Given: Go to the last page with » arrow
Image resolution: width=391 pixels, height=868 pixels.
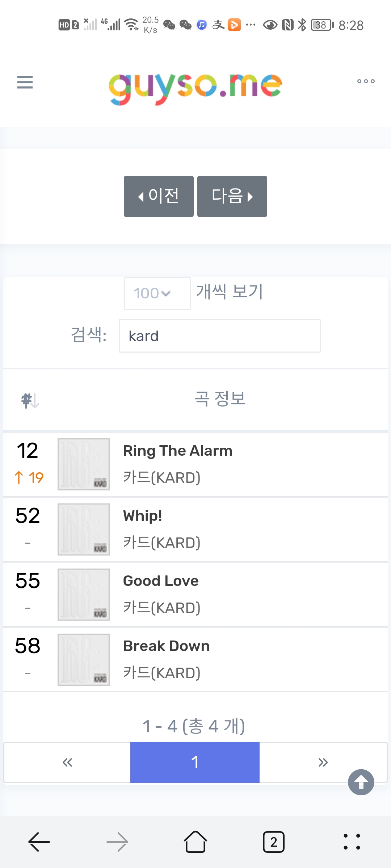Looking at the screenshot, I should (x=323, y=762).
